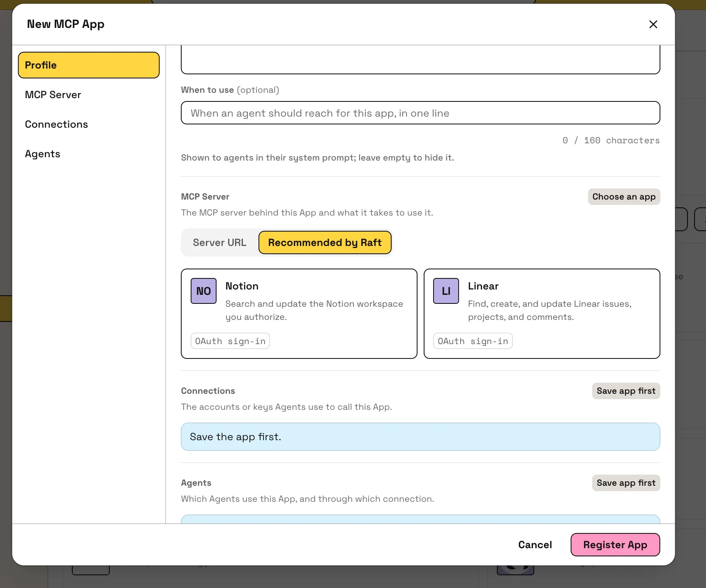Screen dimensions: 706x588
Task: Click the Register App button
Action: tap(615, 544)
